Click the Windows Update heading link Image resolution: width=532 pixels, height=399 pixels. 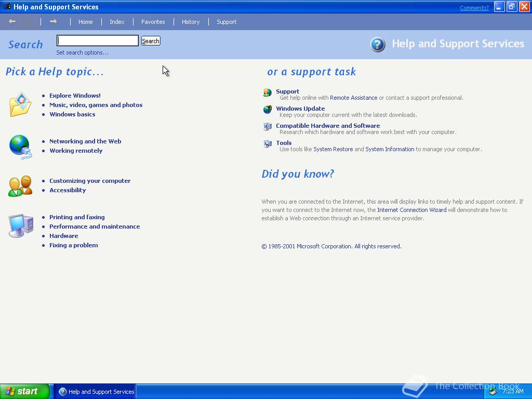point(300,109)
